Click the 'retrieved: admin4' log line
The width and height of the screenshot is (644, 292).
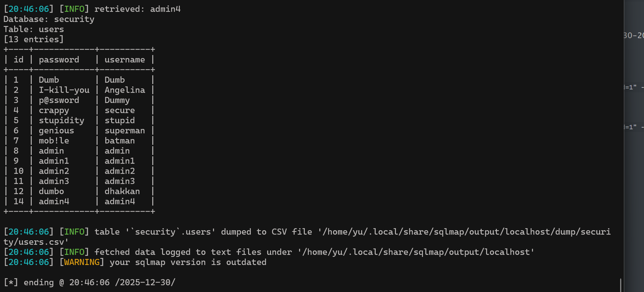point(137,9)
